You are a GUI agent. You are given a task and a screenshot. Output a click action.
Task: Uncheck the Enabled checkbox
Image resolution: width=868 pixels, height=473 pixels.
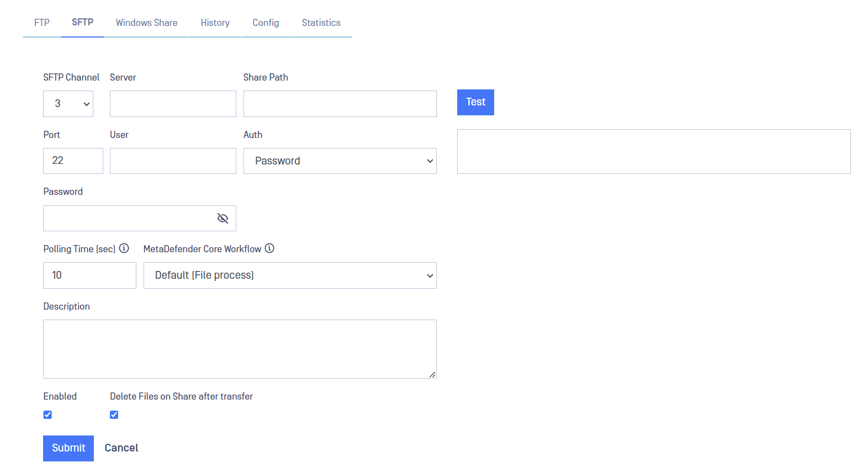[47, 414]
